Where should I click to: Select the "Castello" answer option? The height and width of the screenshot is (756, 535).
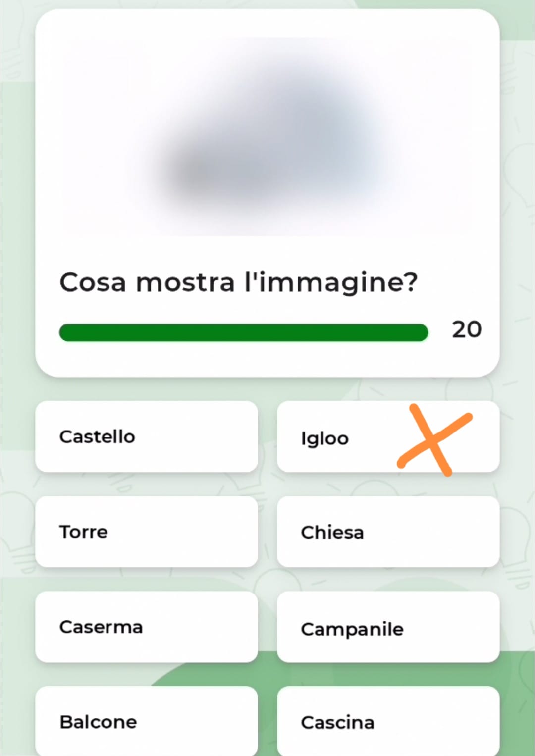[x=146, y=436]
